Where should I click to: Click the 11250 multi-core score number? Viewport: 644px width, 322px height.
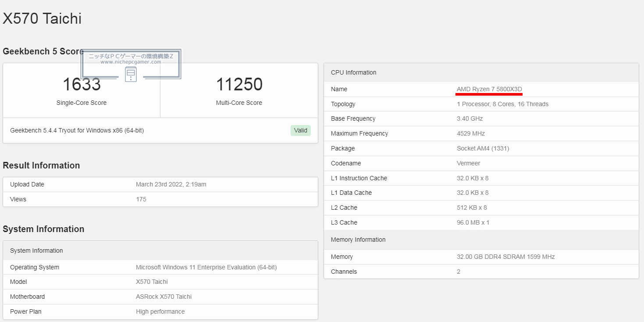coord(239,84)
